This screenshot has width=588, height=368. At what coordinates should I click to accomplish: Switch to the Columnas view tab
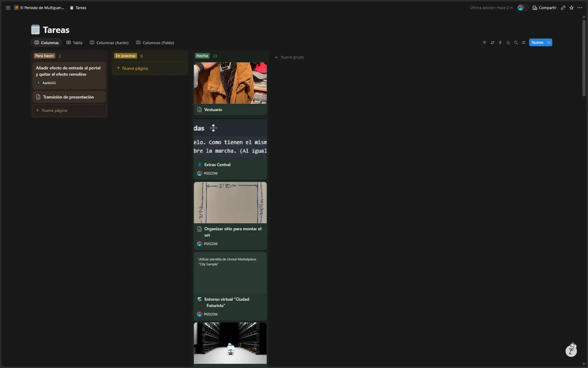(47, 43)
